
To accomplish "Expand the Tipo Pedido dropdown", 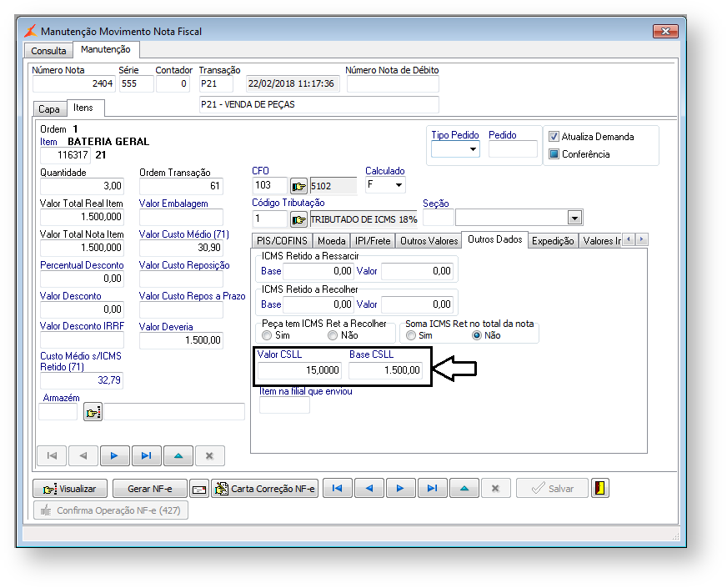I will [x=473, y=149].
